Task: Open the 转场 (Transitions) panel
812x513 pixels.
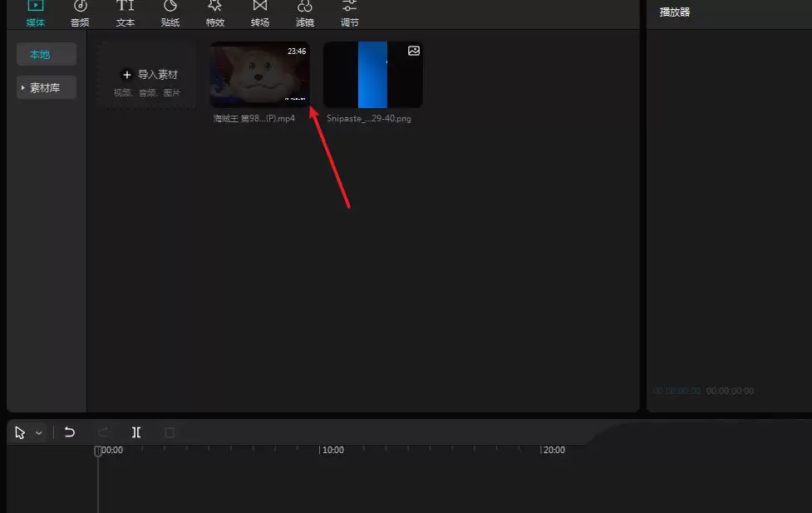Action: (x=259, y=13)
